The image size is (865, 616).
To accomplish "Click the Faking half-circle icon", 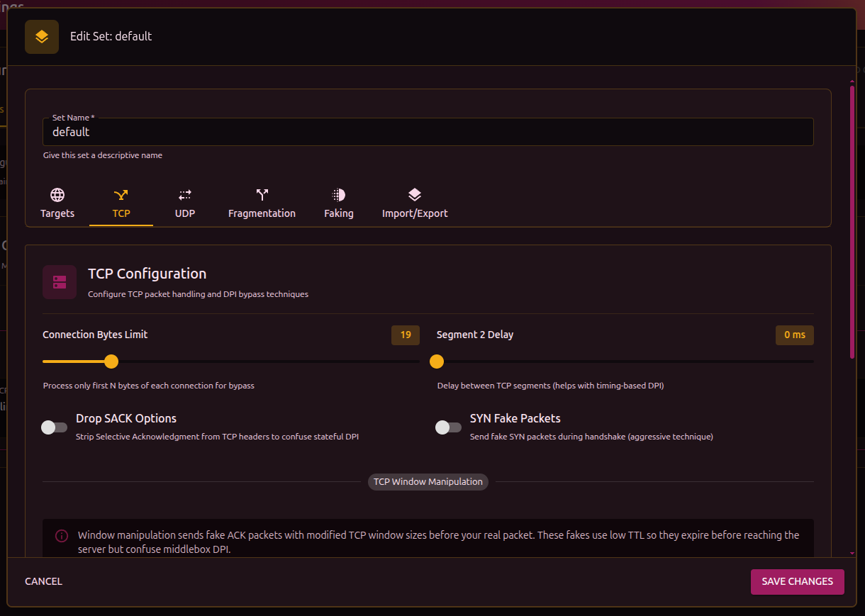I will pyautogui.click(x=339, y=195).
